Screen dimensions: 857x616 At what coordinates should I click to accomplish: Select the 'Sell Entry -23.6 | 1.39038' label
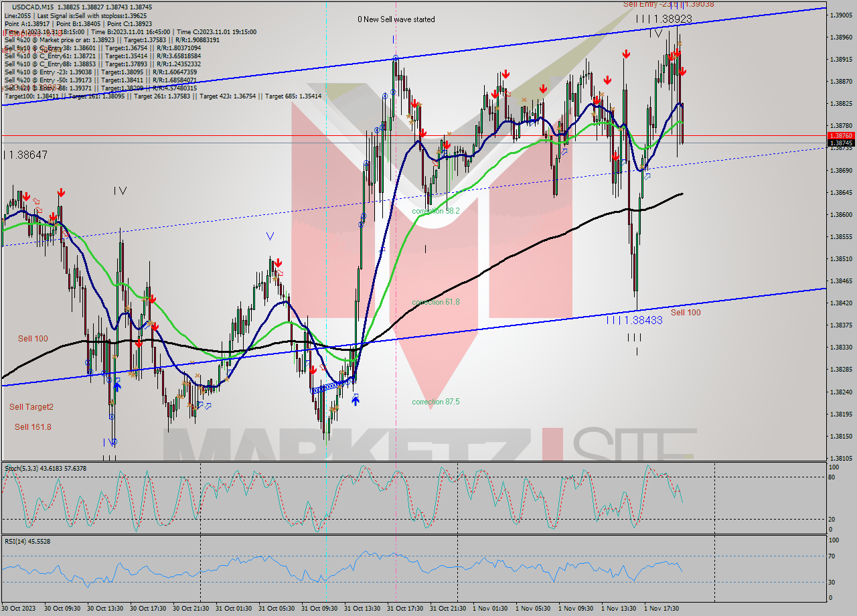[x=668, y=4]
